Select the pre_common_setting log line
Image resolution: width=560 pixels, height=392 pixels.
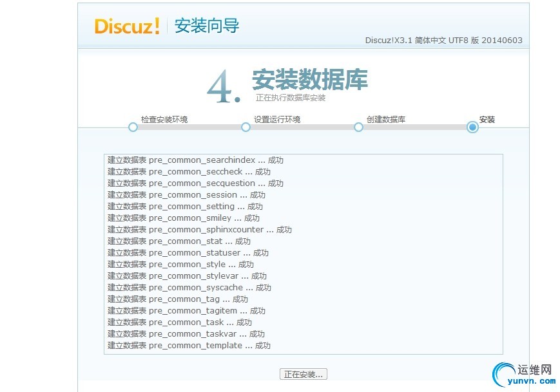[x=185, y=207]
